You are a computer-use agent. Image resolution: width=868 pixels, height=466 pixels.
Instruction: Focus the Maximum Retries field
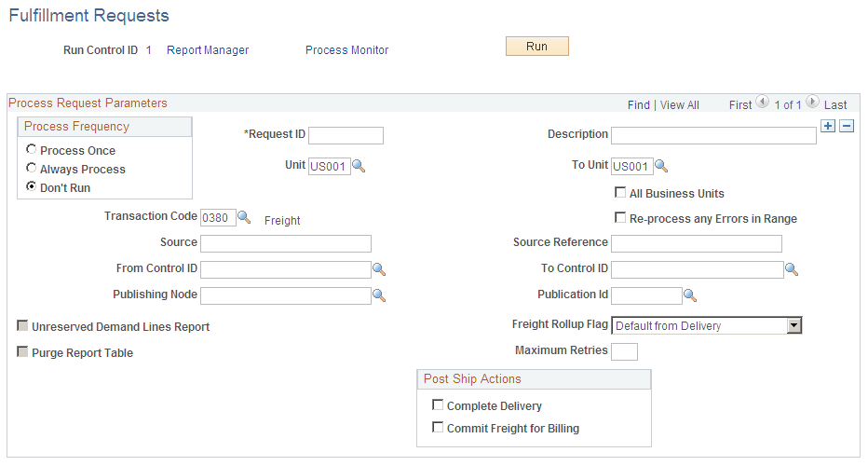(x=624, y=352)
